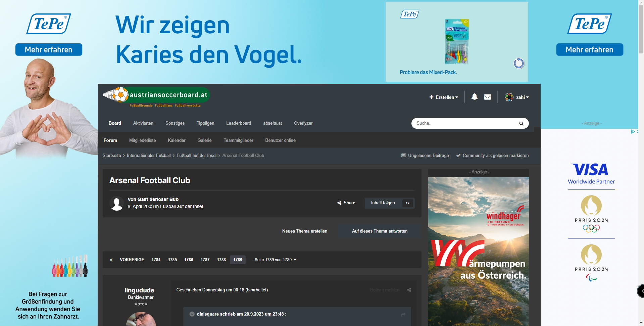644x326 pixels.
Task: Click Gast Seriöser Bub avatar
Action: [x=117, y=203]
